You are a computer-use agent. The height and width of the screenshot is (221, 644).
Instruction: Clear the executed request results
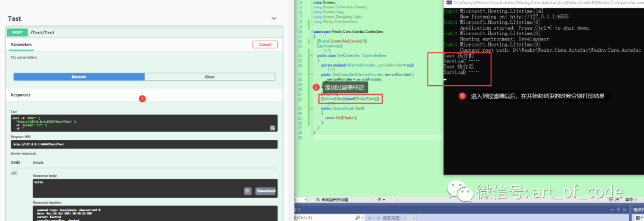pyautogui.click(x=210, y=77)
